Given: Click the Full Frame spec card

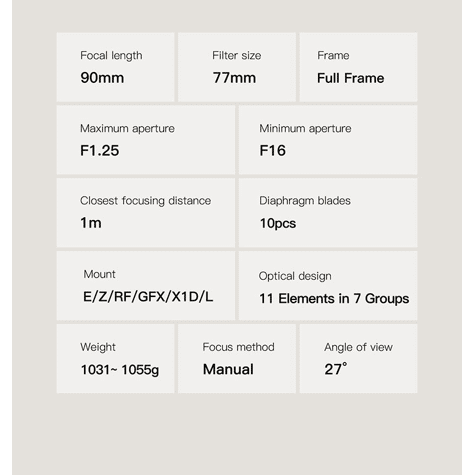Looking at the screenshot, I should 358,67.
